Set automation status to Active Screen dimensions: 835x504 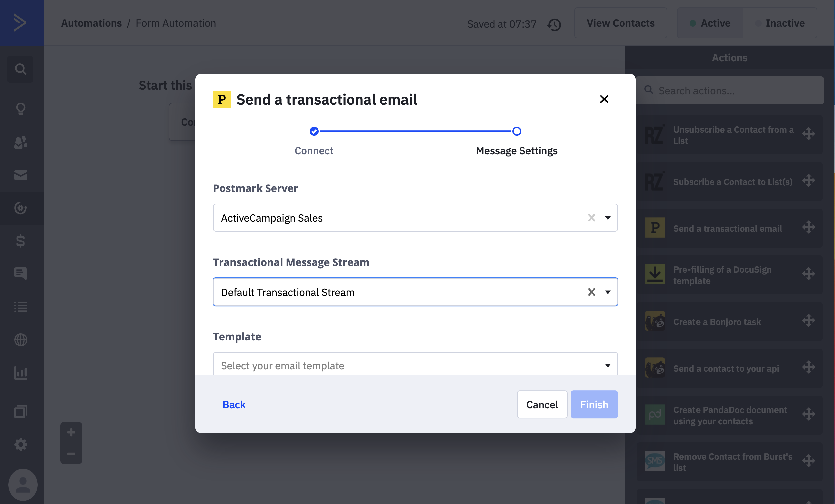(710, 23)
